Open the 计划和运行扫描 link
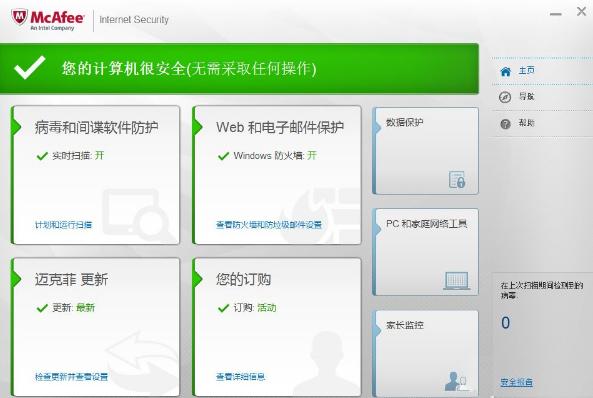The image size is (593, 398). (63, 225)
